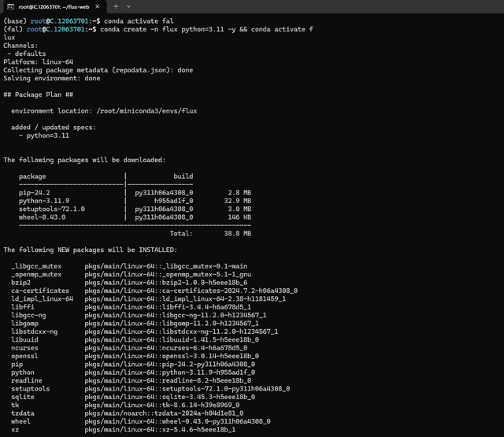The image size is (504, 437).
Task: Click the 'libgomp' package name
Action: pyautogui.click(x=24, y=324)
